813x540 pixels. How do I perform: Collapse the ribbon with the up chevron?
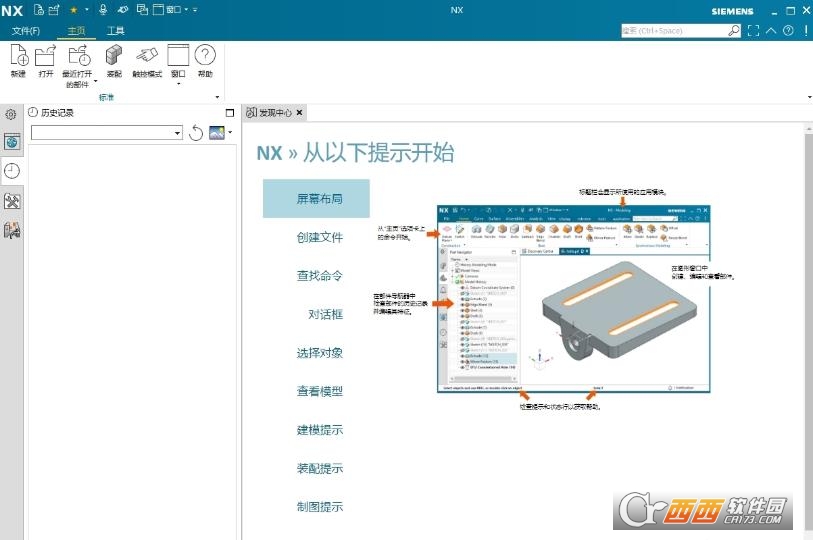771,31
